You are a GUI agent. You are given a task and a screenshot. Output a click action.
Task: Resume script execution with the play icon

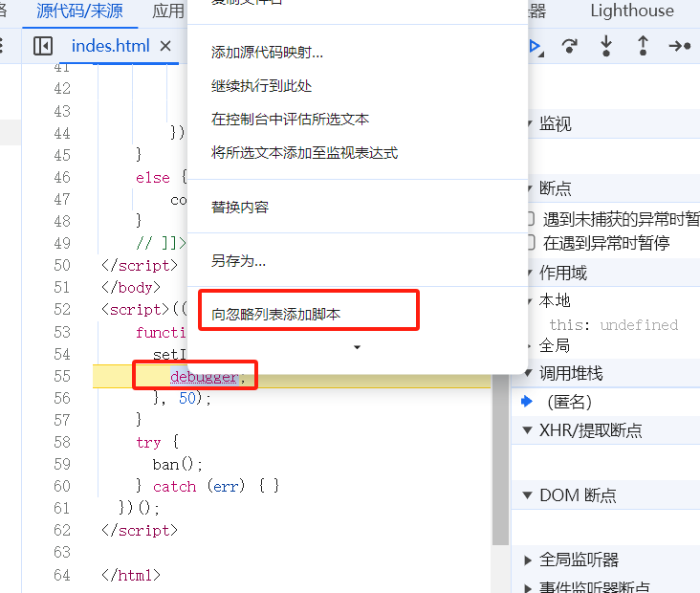pos(536,47)
